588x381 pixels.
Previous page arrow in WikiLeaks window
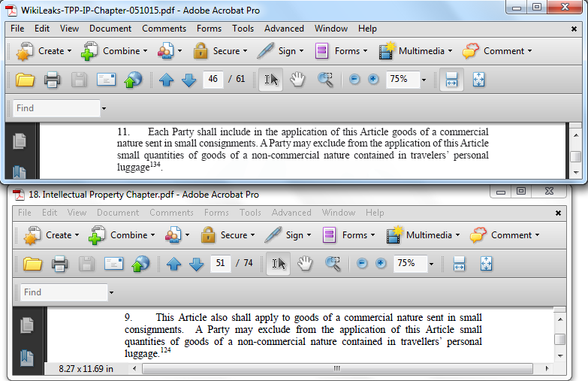(166, 80)
